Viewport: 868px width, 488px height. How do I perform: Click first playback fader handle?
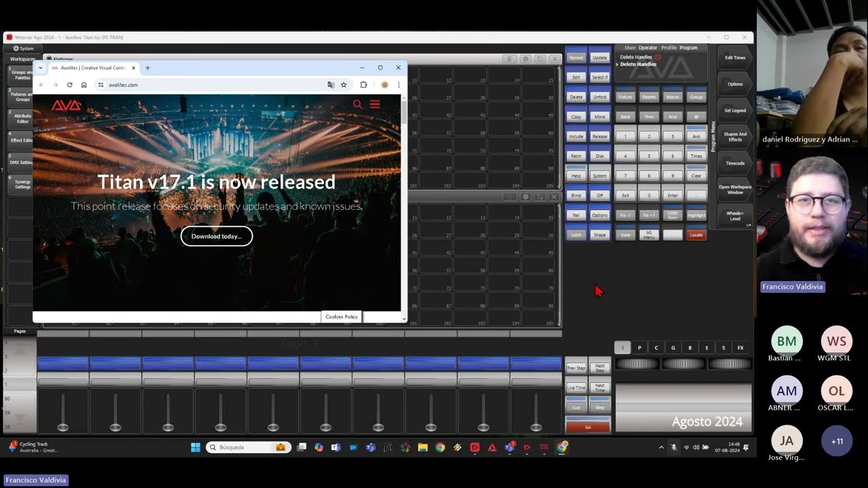pyautogui.click(x=63, y=427)
